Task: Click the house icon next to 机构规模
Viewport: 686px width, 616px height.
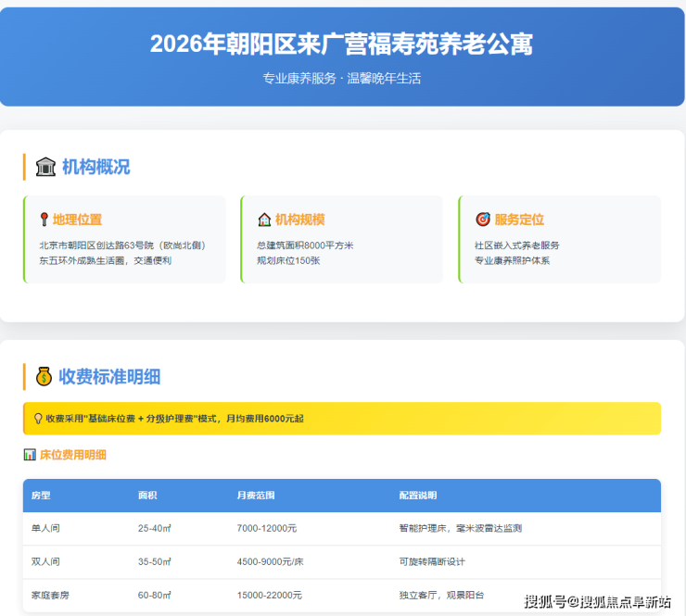Action: point(263,220)
